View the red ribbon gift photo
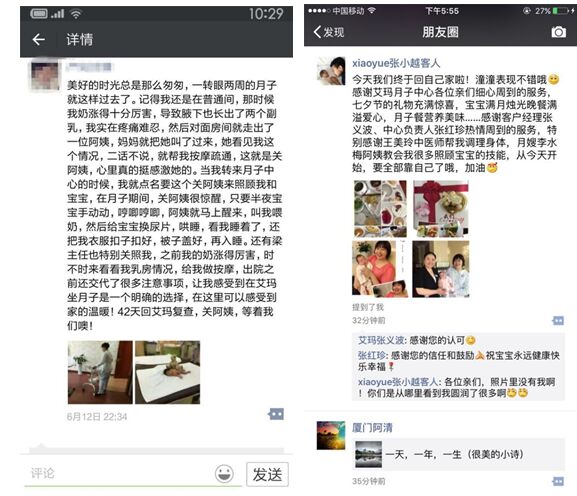Viewport: 577px width, 496px height. tap(441, 209)
